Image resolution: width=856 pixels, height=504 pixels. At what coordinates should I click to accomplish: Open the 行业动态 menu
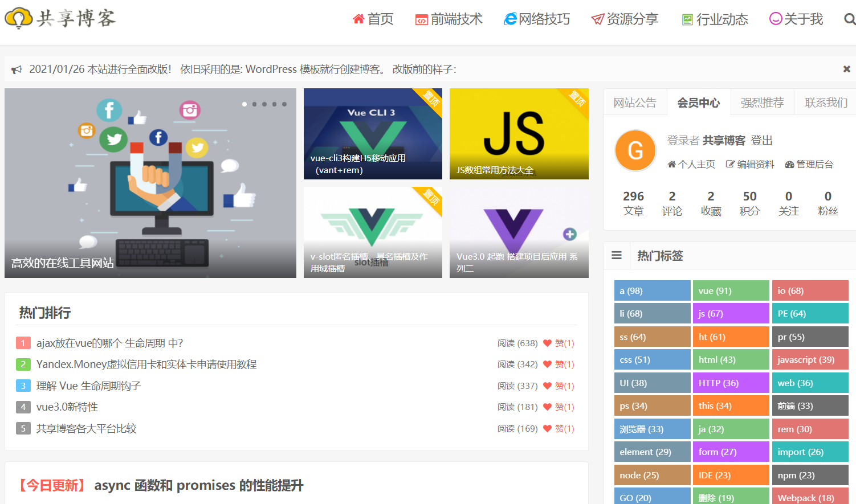[715, 19]
